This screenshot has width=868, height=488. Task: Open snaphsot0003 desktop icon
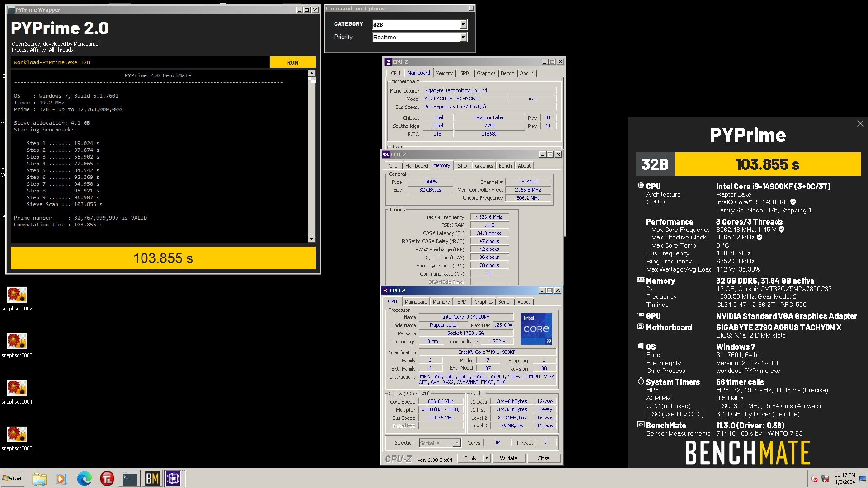(17, 345)
